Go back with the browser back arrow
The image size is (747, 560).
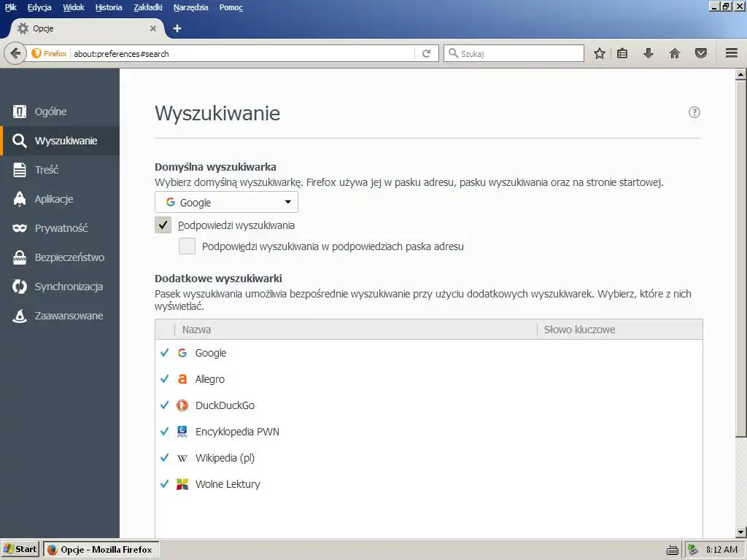point(15,53)
